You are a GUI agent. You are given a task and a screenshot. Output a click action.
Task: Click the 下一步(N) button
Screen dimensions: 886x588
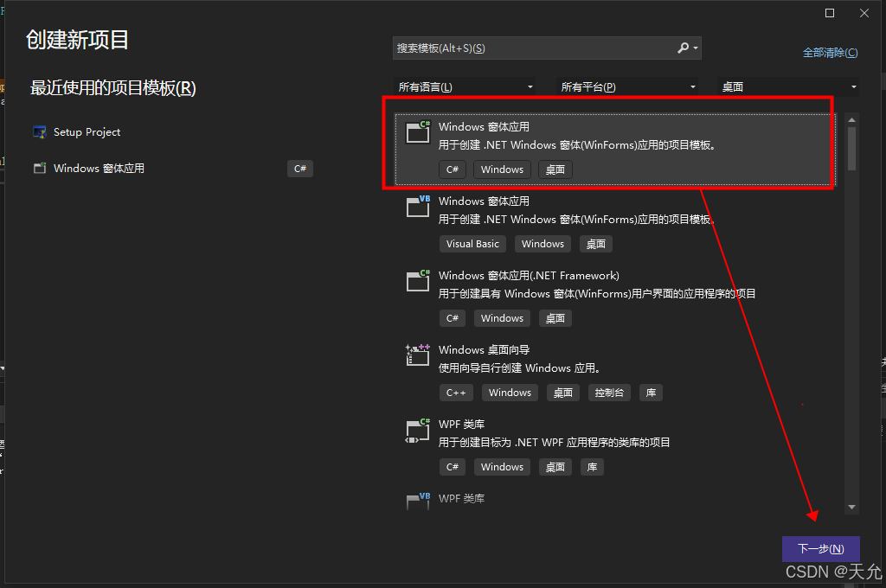[x=821, y=548]
